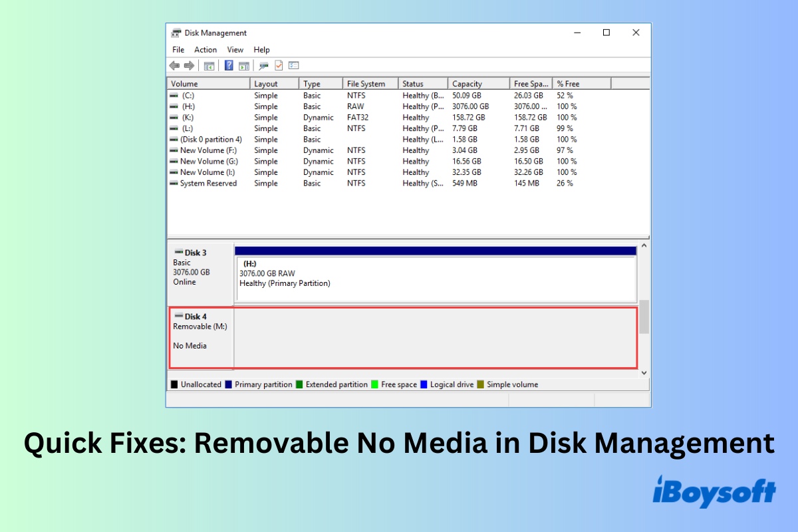The height and width of the screenshot is (532, 798).
Task: Toggle the Show/Hide Action Pane toolbar icon
Action: 243,65
